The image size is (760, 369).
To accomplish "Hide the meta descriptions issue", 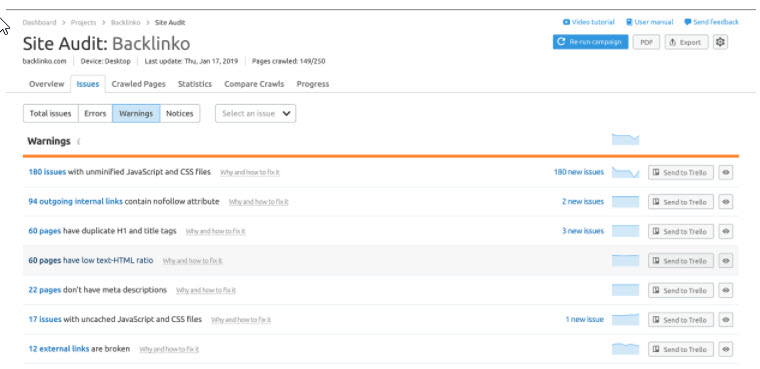I will click(x=726, y=290).
